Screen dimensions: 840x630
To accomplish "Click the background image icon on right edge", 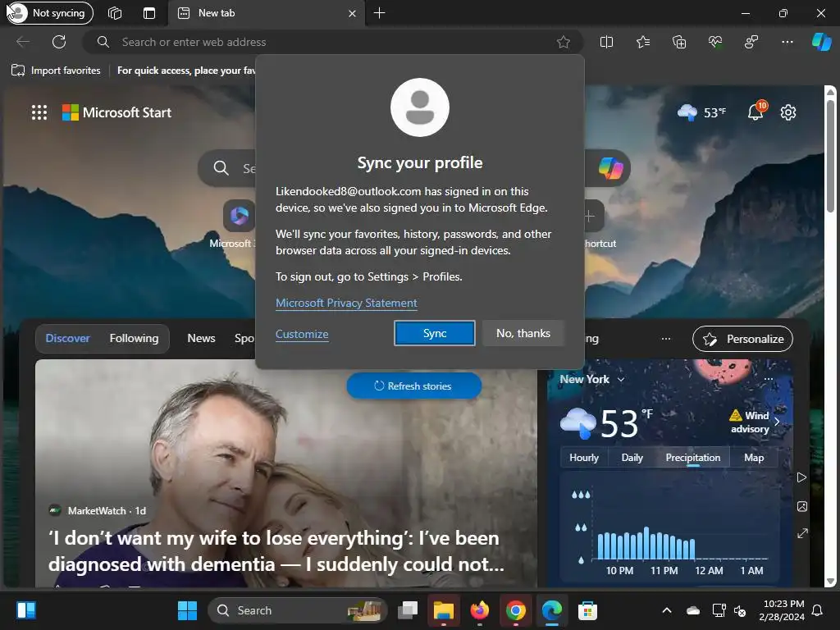I will [x=802, y=506].
